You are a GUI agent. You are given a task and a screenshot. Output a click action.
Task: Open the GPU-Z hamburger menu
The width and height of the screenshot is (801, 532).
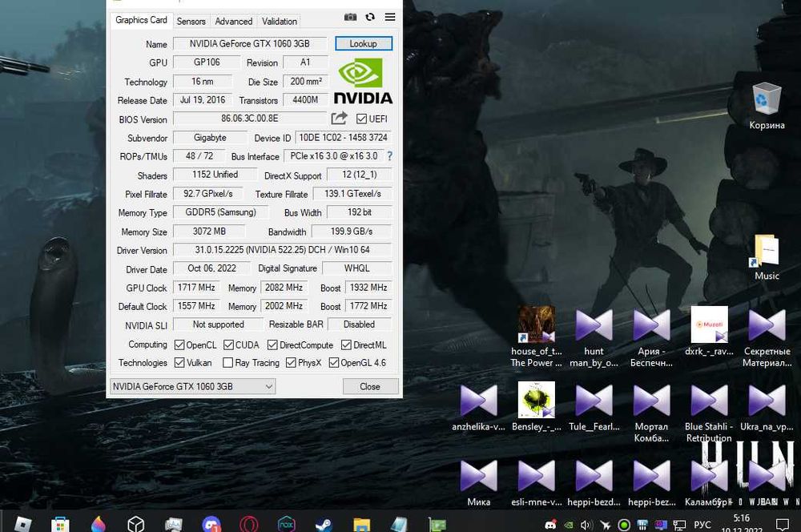(x=390, y=17)
